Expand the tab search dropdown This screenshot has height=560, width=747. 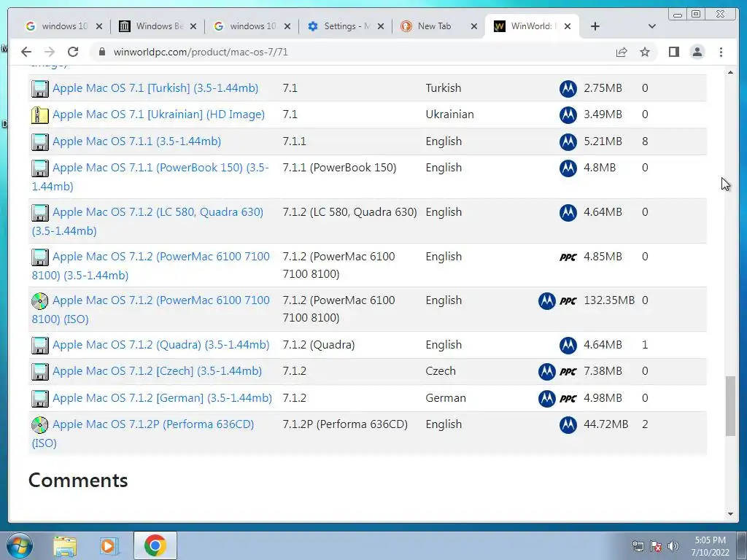(651, 26)
